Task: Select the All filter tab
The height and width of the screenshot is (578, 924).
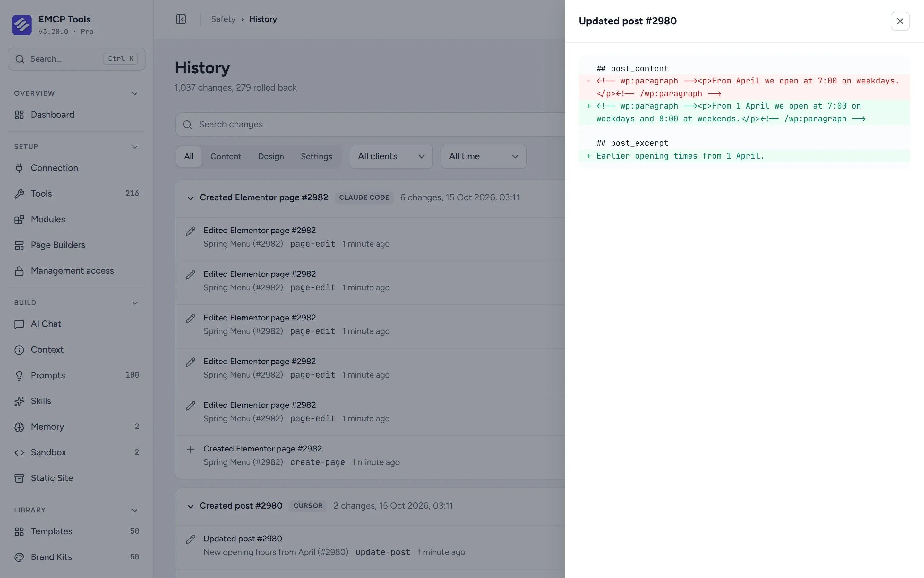Action: [x=189, y=156]
